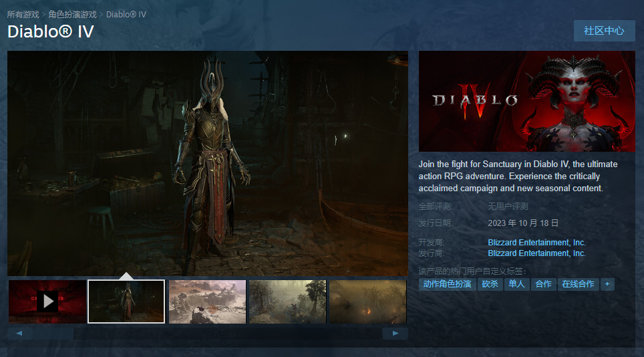Viewport: 644px width, 357px height.
Task: Select the snowy landscape screenshot thumbnail
Action: (x=207, y=302)
